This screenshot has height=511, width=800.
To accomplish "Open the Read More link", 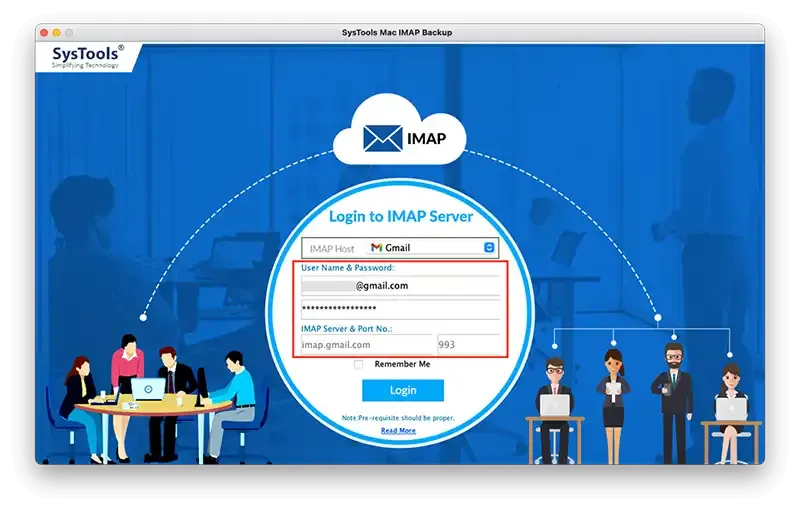I will click(x=398, y=431).
